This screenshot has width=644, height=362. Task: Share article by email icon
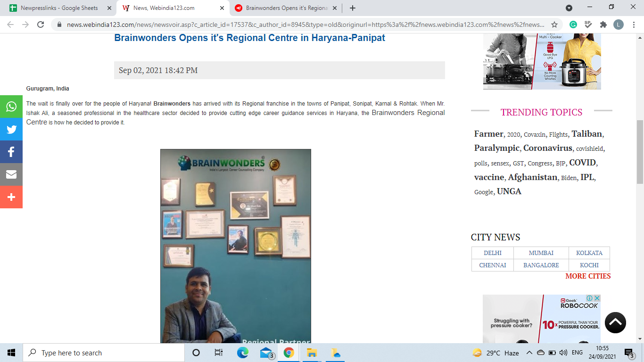click(11, 174)
